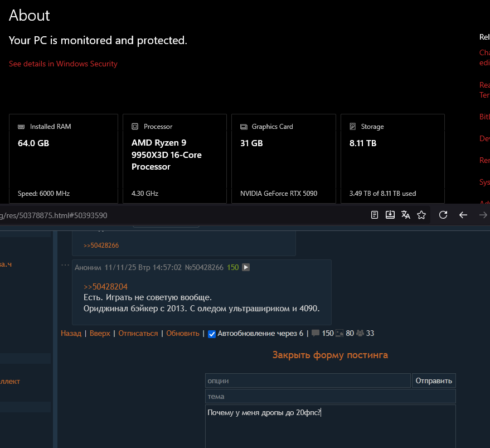Click into the message textarea
Viewport: 490px width, 448px height.
click(x=331, y=427)
